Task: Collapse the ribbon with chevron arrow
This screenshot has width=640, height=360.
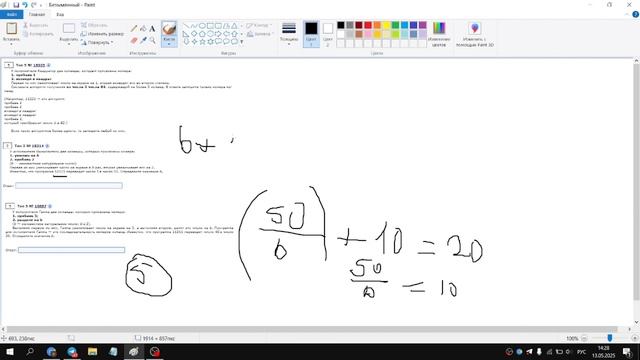Action: tap(627, 14)
